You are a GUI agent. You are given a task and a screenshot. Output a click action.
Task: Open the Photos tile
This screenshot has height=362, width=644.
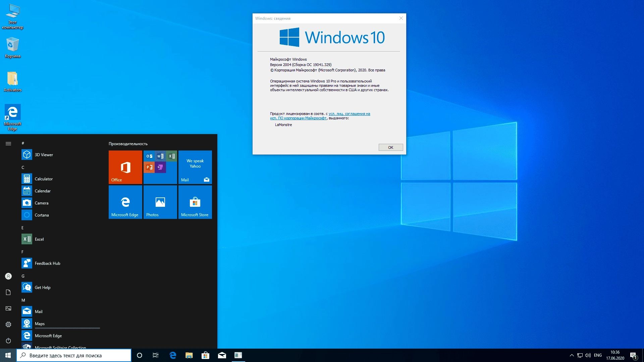tap(160, 202)
